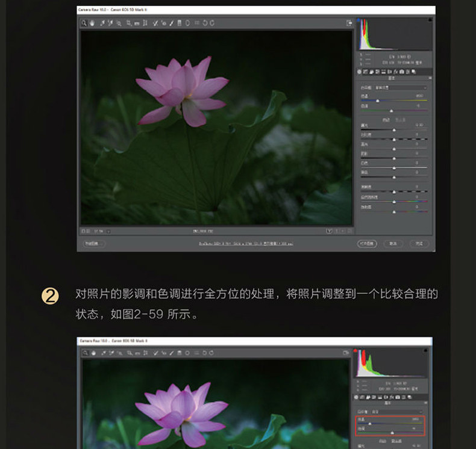This screenshot has height=449, width=476.
Task: Click shadows slider handle in upper window
Action: [x=394, y=158]
